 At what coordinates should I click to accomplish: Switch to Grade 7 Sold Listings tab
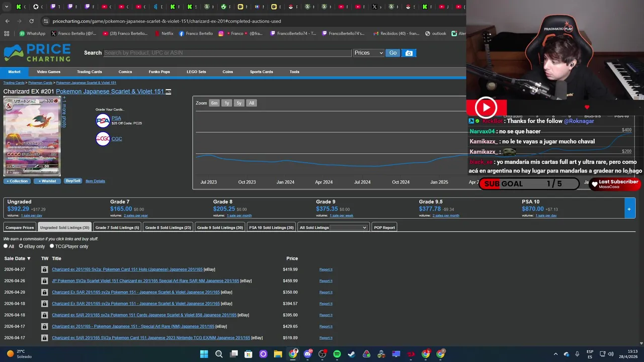point(117,228)
